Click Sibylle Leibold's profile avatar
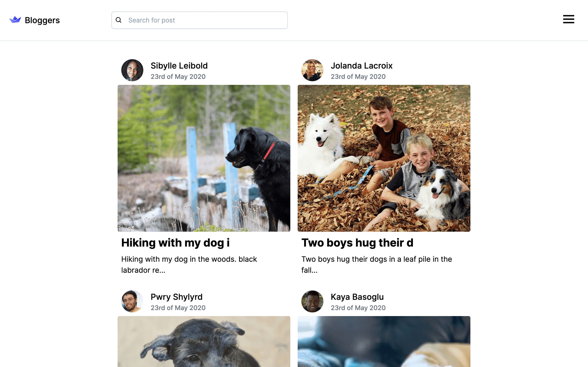 pyautogui.click(x=132, y=70)
